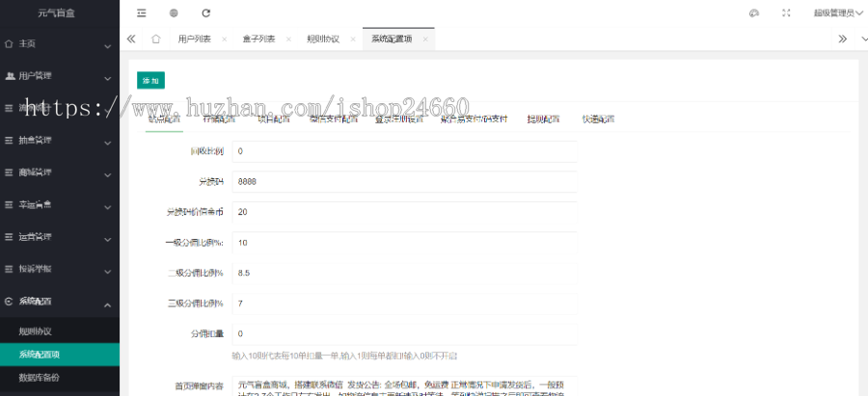The height and width of the screenshot is (396, 868).
Task: Switch to the 用户列表 tab
Action: pyautogui.click(x=194, y=40)
